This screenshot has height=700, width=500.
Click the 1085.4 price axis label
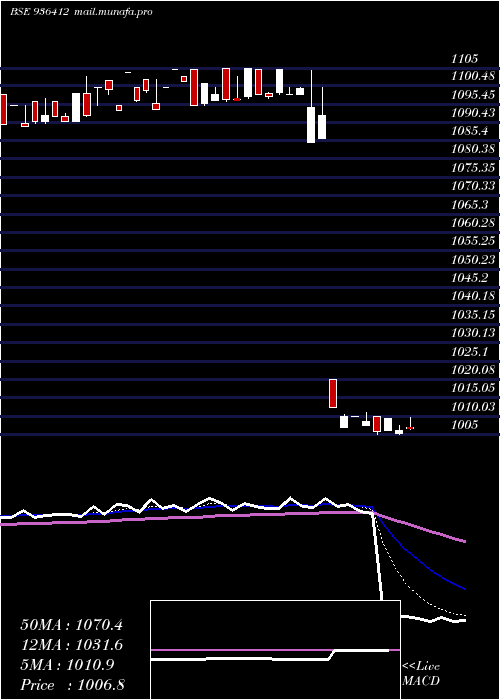tap(470, 131)
